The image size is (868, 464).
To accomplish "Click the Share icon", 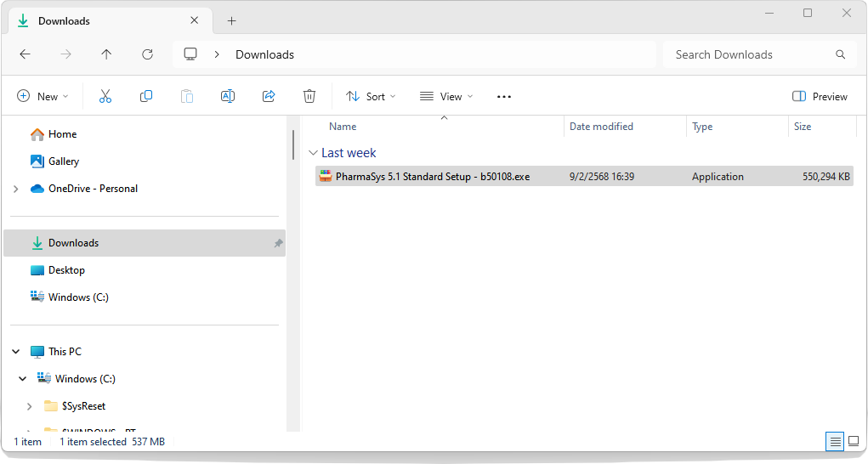I will point(269,96).
